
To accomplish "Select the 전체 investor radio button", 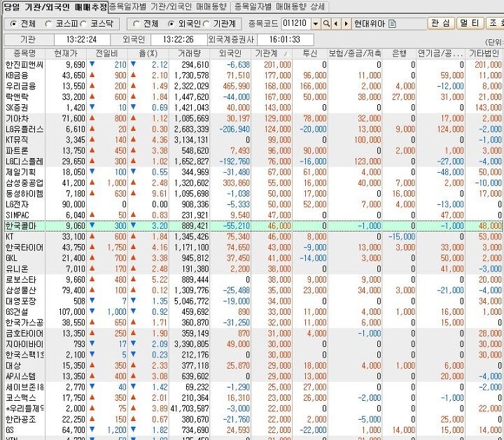I will 136,24.
